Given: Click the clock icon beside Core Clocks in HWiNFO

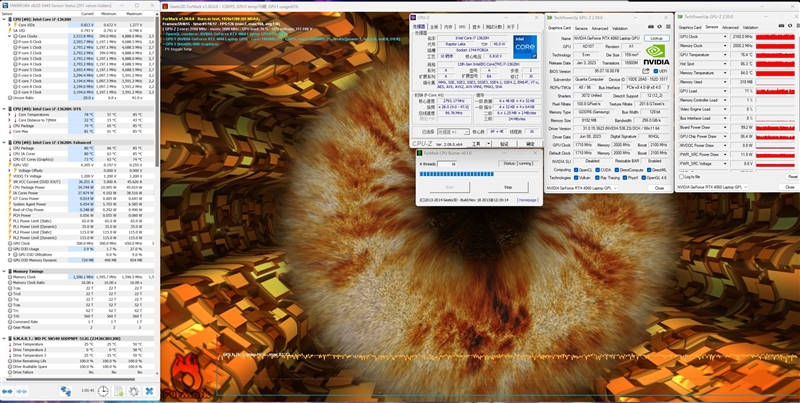Looking at the screenshot, I should 16,36.
